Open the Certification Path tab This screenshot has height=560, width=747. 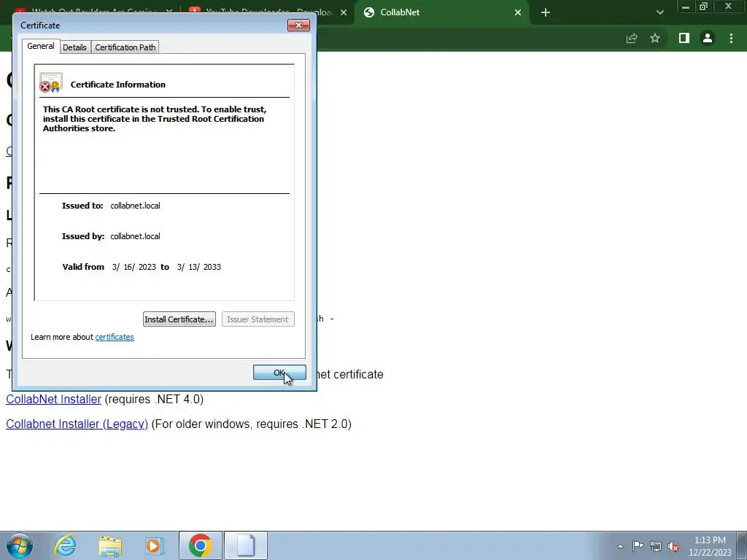pos(125,47)
